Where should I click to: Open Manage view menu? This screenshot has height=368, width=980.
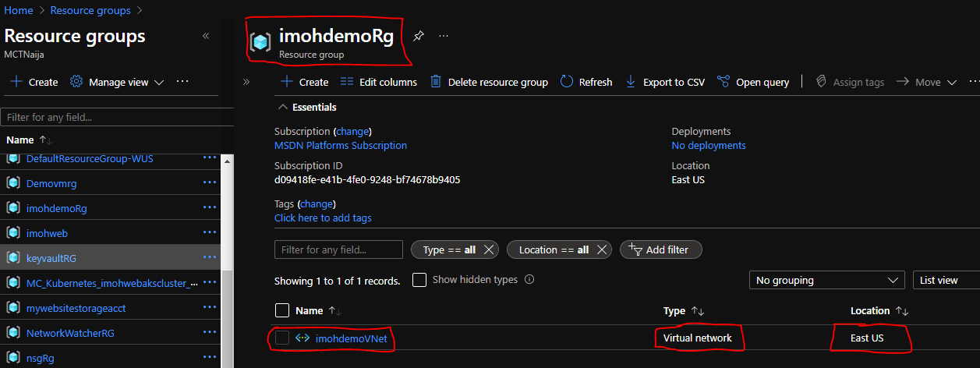pyautogui.click(x=117, y=82)
